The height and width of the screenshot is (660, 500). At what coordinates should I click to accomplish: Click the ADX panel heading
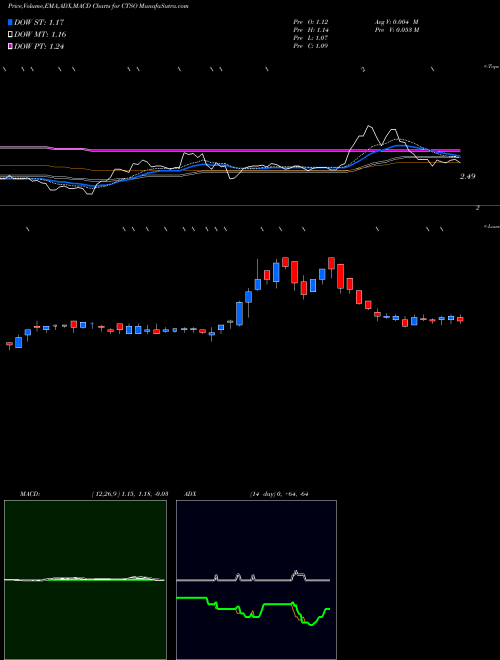[x=190, y=494]
